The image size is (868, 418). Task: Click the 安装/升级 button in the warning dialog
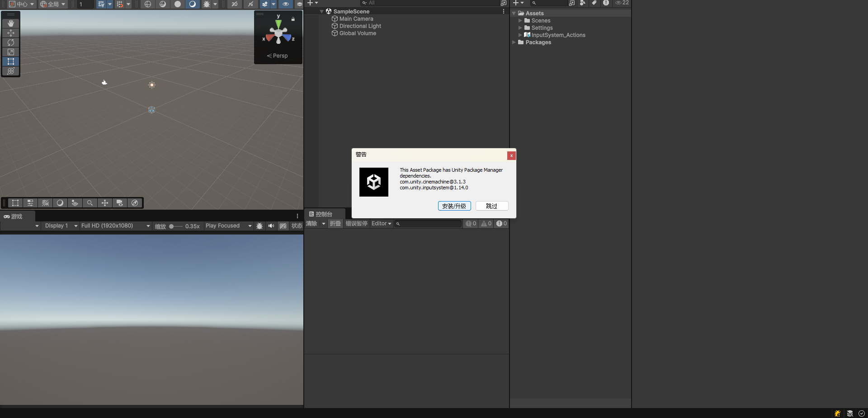(x=454, y=206)
